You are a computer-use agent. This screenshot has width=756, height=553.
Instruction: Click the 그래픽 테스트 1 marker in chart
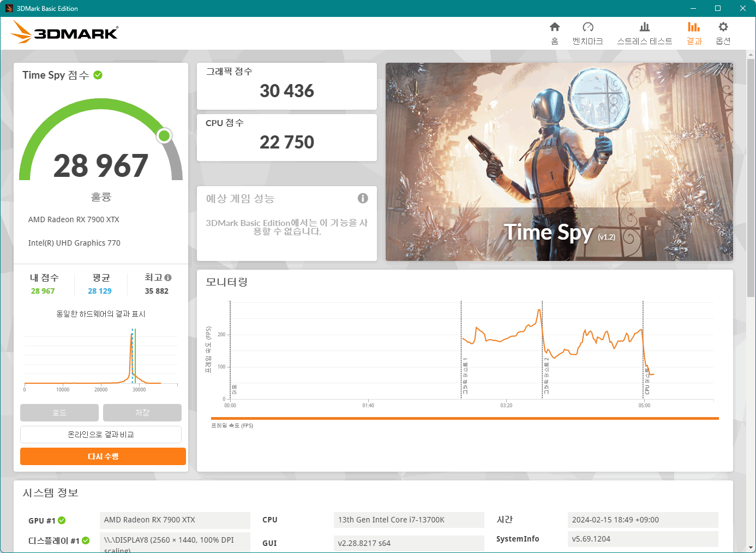click(465, 376)
